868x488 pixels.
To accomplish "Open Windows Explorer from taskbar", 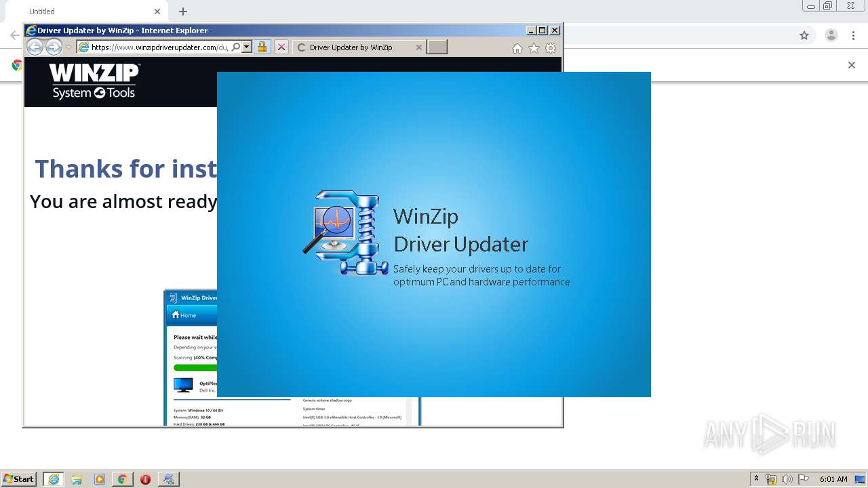I will coord(77,479).
